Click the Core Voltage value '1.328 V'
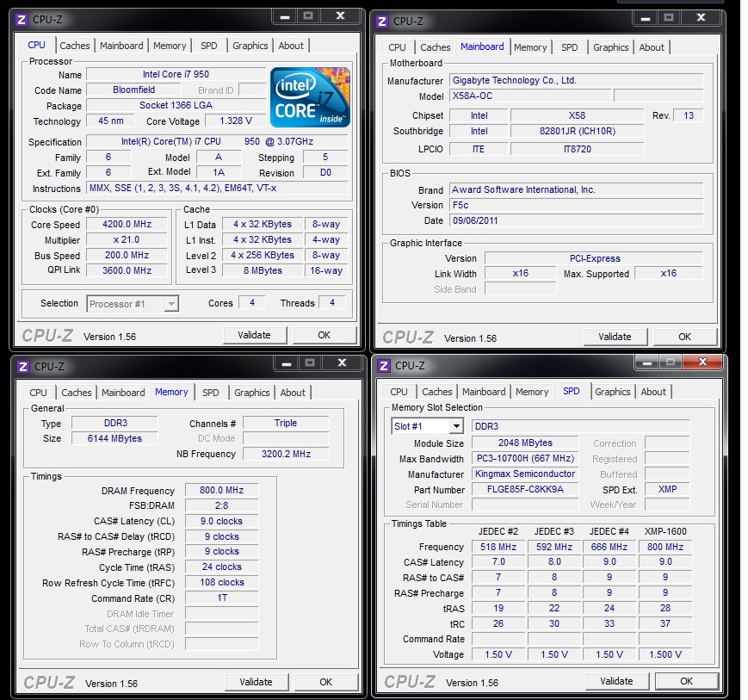 coord(236,121)
